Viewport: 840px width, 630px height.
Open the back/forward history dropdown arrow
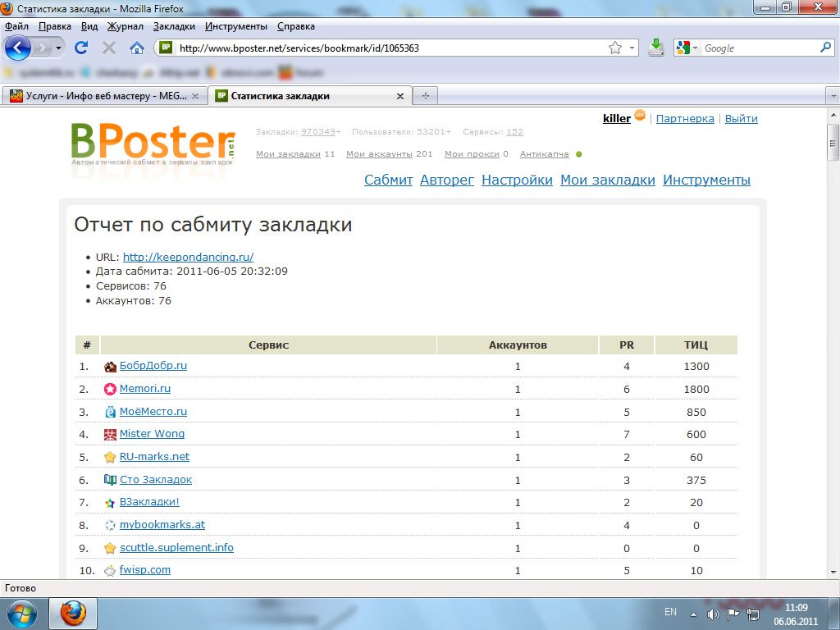[x=58, y=48]
